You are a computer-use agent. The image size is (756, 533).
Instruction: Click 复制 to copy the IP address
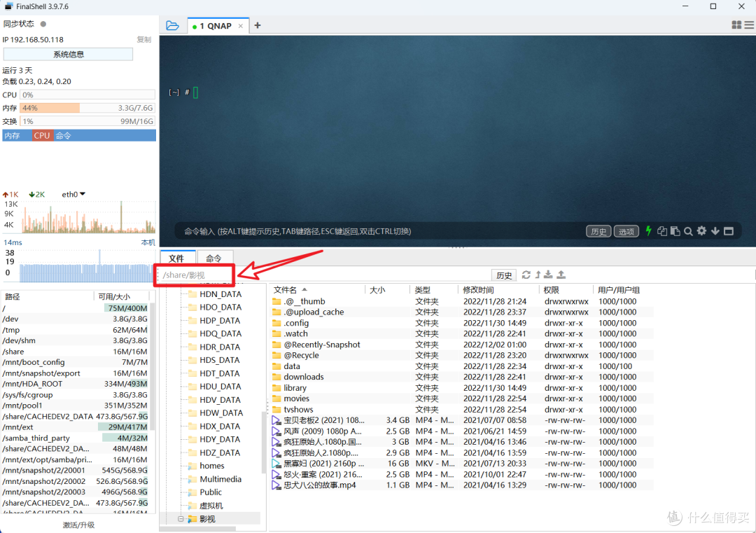pyautogui.click(x=143, y=39)
